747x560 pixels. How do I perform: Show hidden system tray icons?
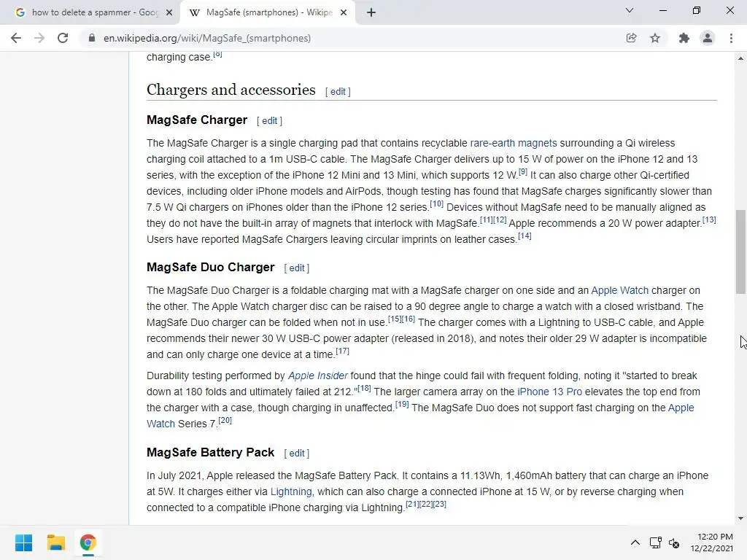[635, 542]
